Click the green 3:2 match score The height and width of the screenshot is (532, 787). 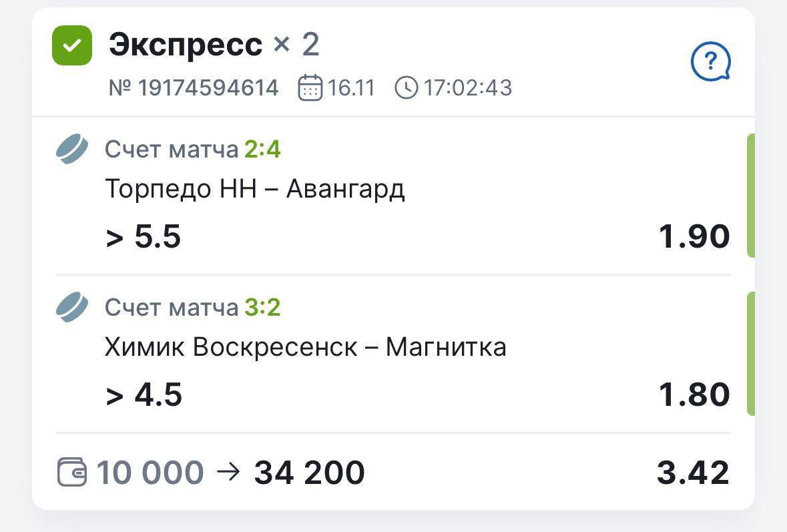click(262, 308)
